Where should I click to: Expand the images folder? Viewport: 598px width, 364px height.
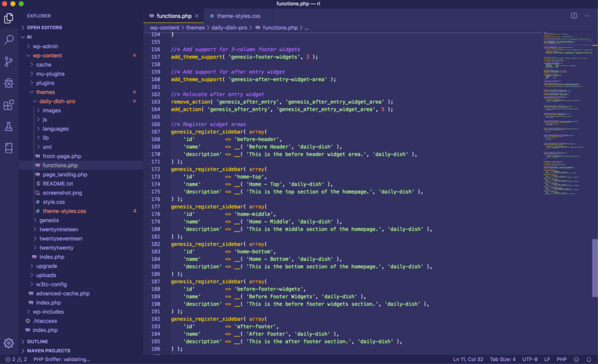pyautogui.click(x=51, y=110)
